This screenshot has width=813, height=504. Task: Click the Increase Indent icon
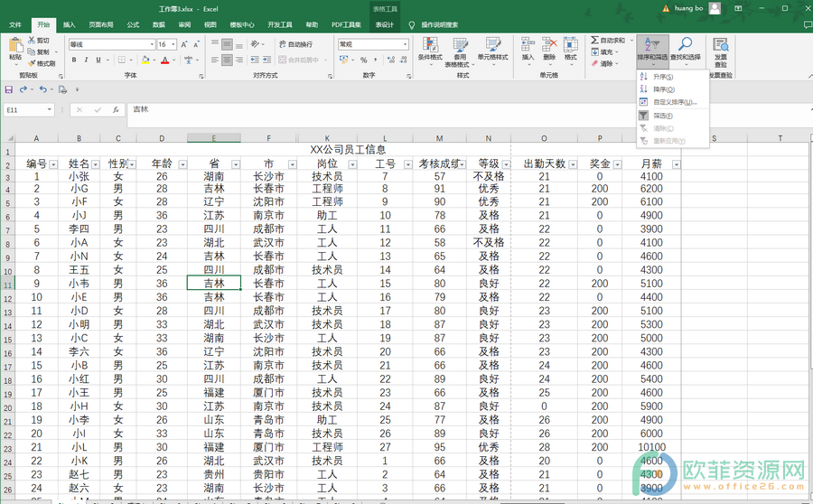click(x=266, y=60)
